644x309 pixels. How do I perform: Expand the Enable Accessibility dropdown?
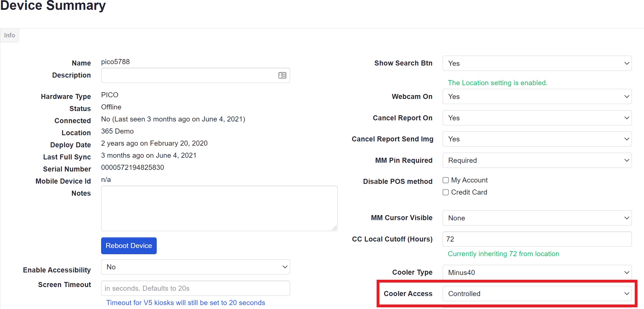click(x=195, y=267)
